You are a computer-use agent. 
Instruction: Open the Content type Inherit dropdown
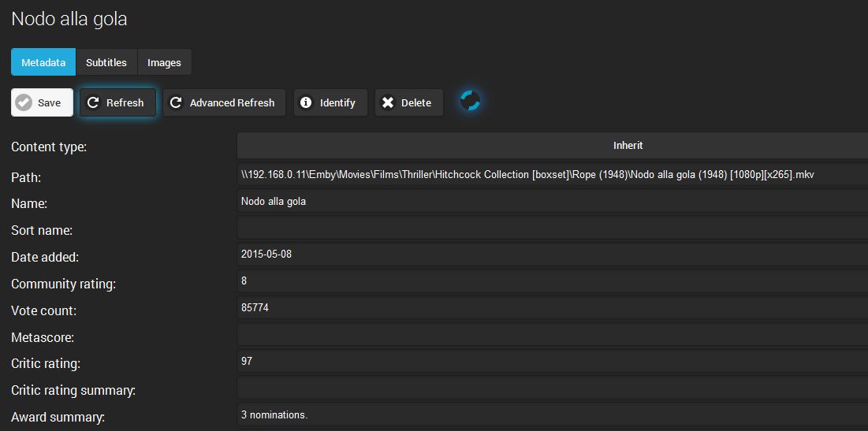click(553, 146)
